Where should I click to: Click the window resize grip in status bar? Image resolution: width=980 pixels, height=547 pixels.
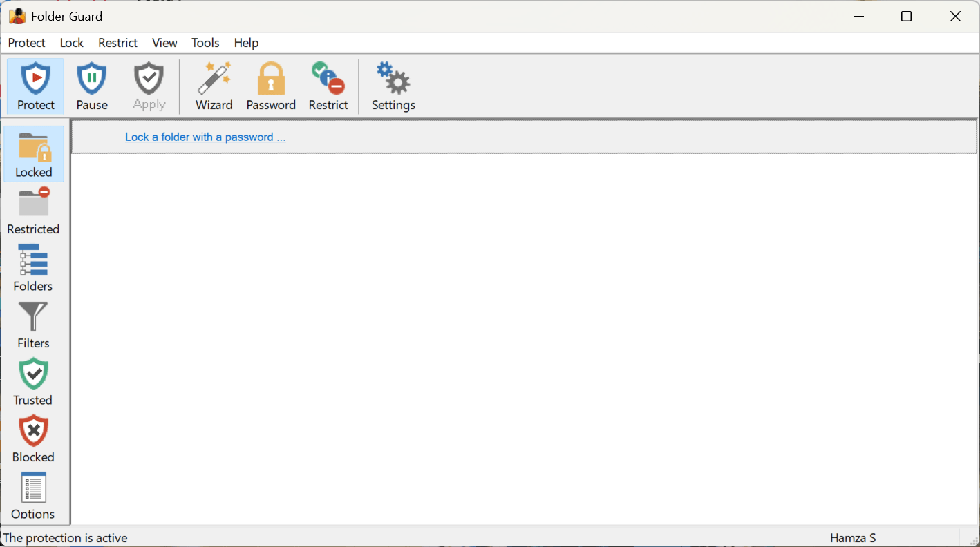point(973,540)
